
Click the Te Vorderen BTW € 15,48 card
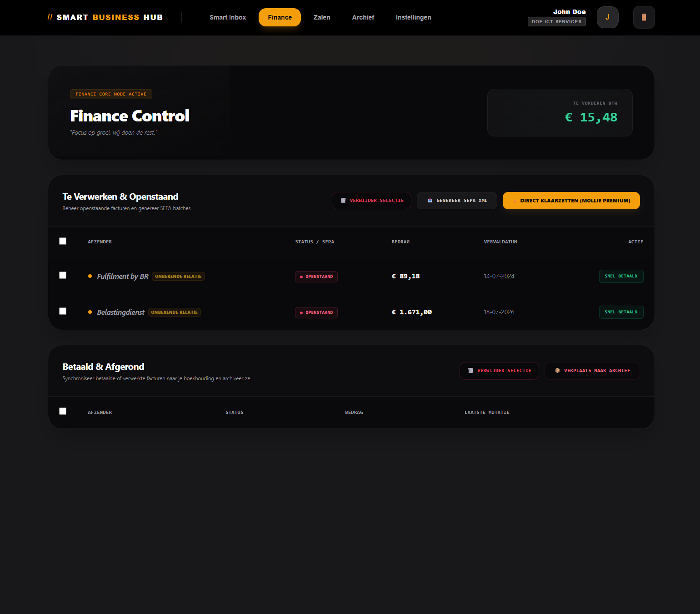click(x=560, y=112)
